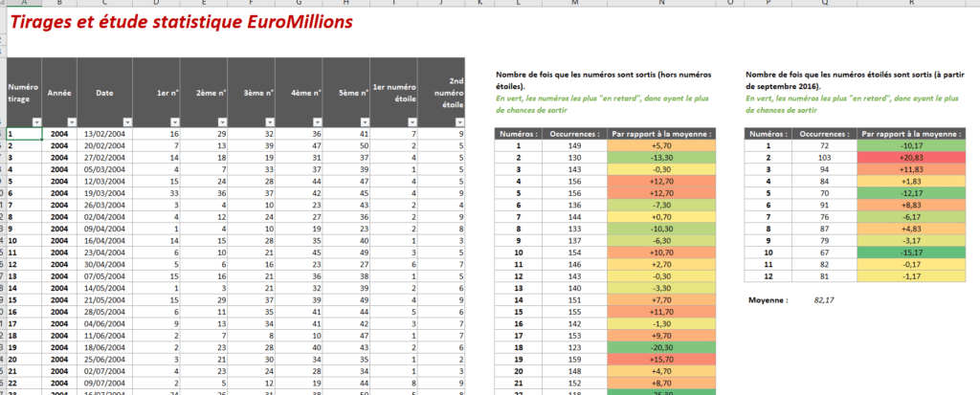Select the star table cell -10,17
This screenshot has height=395, width=980.
911,145
